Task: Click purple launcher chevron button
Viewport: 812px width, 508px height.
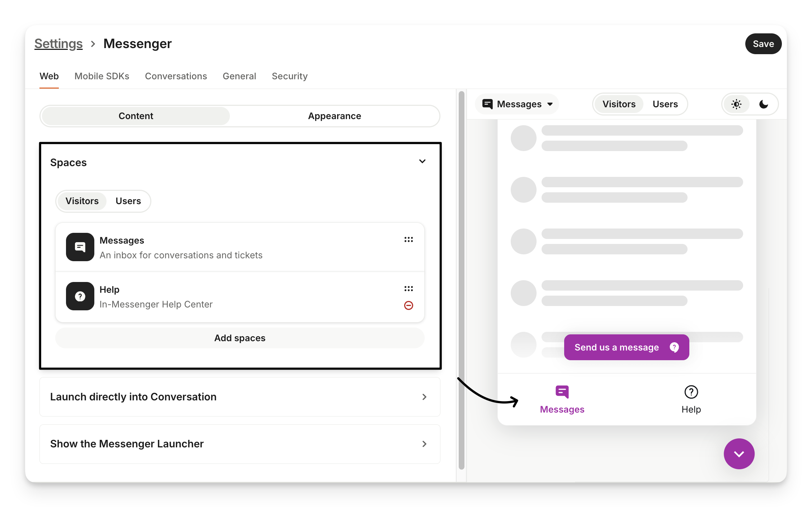Action: (739, 454)
